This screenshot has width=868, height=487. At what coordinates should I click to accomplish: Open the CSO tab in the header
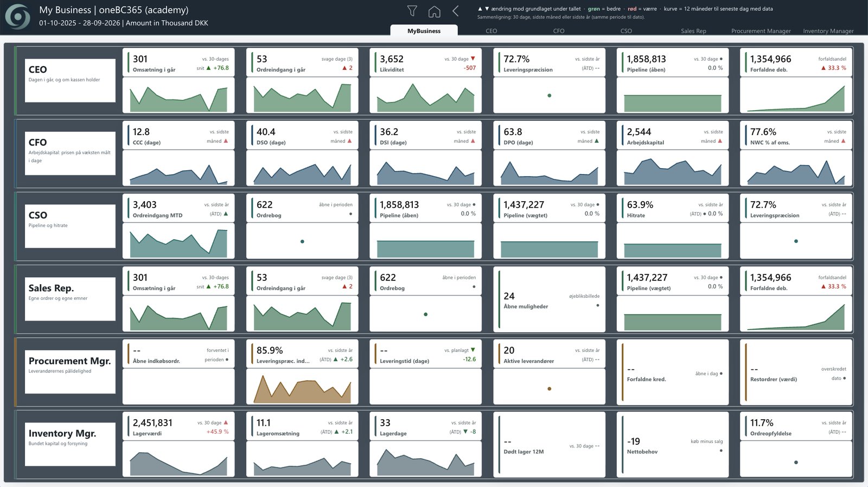[x=626, y=31]
